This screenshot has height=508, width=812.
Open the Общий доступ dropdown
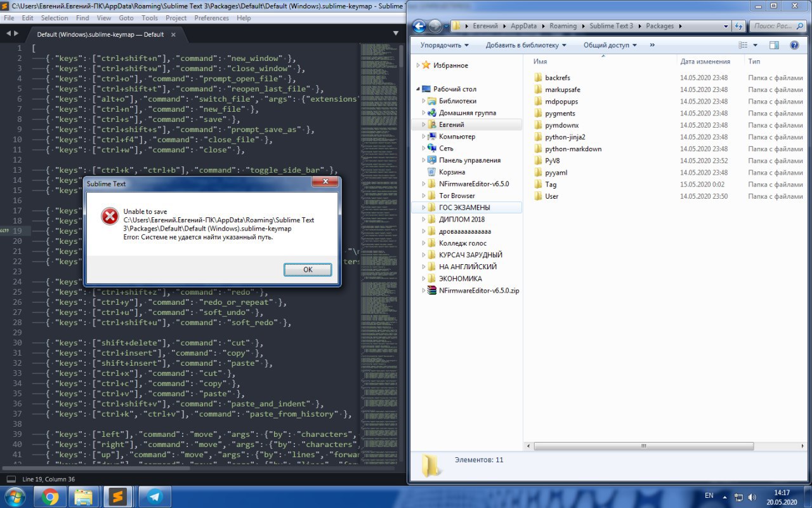(x=610, y=45)
